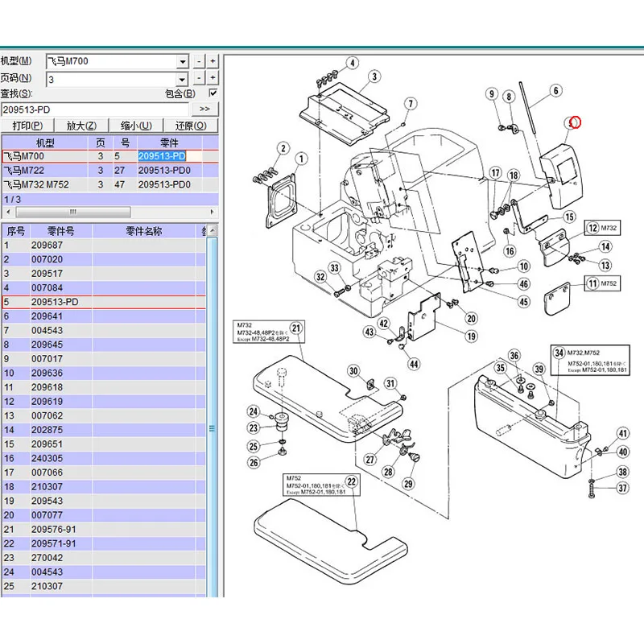Select part row 10 with number 209636
Image resolution: width=644 pixels, height=644 pixels.
[x=104, y=373]
